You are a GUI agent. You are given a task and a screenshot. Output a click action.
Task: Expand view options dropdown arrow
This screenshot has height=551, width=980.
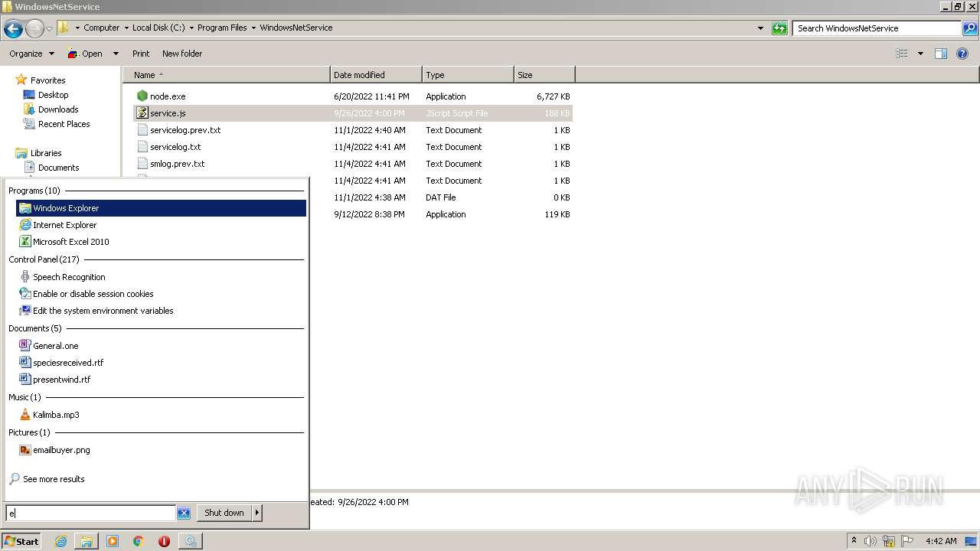920,54
